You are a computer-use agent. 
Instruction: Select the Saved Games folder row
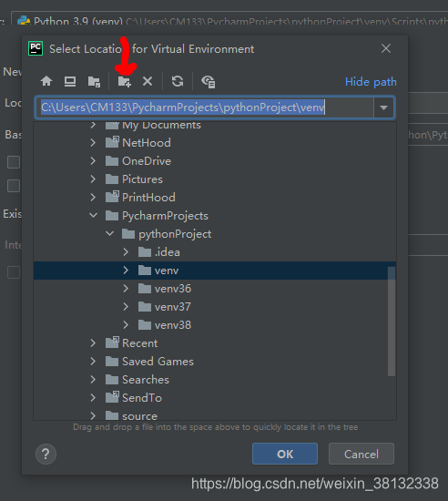click(x=215, y=362)
